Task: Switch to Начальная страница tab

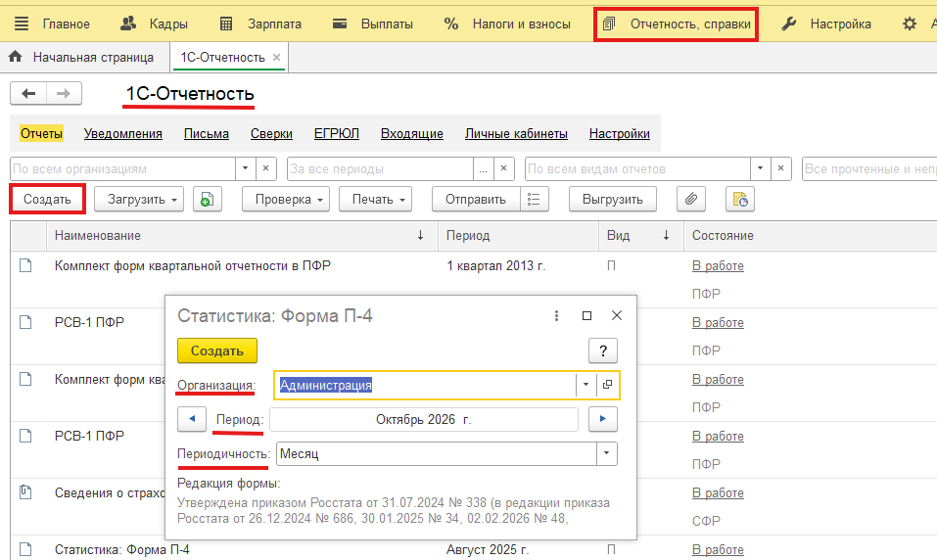Action: (x=81, y=58)
